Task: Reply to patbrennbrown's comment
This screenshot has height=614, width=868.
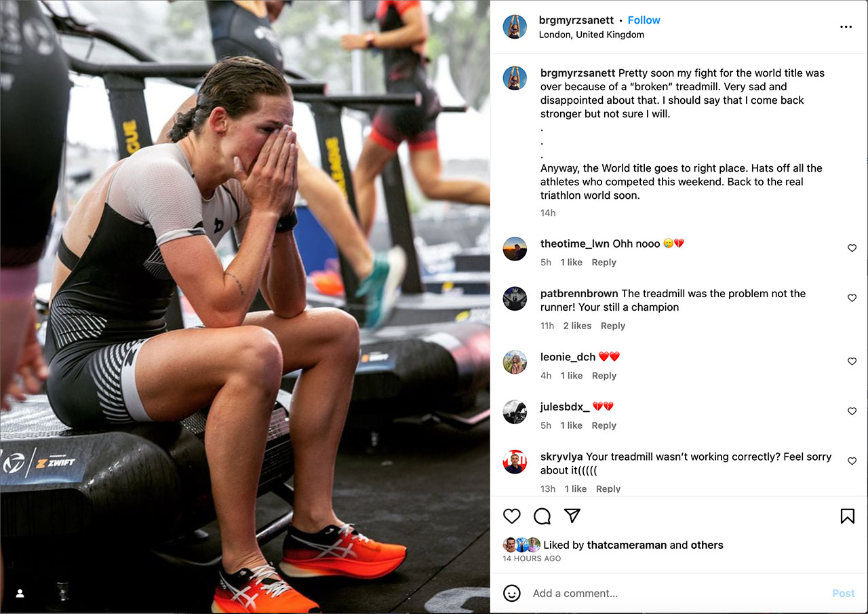Action: point(612,326)
